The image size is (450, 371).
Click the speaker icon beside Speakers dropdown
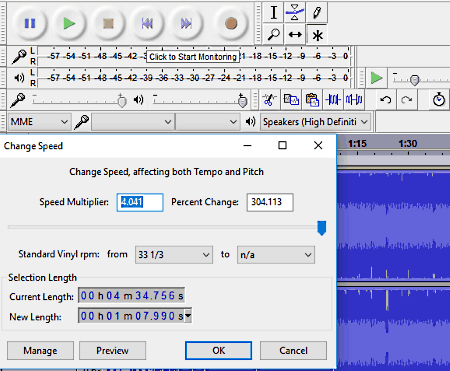250,122
